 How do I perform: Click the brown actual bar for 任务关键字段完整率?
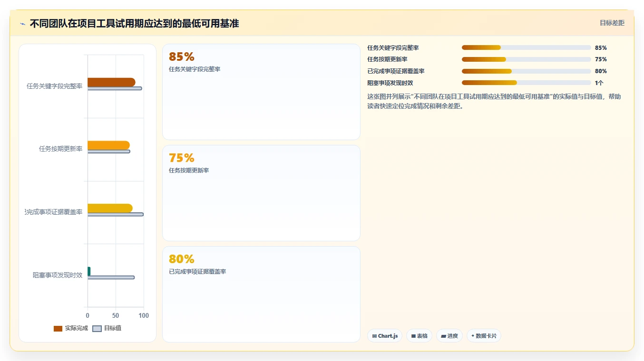tap(111, 82)
